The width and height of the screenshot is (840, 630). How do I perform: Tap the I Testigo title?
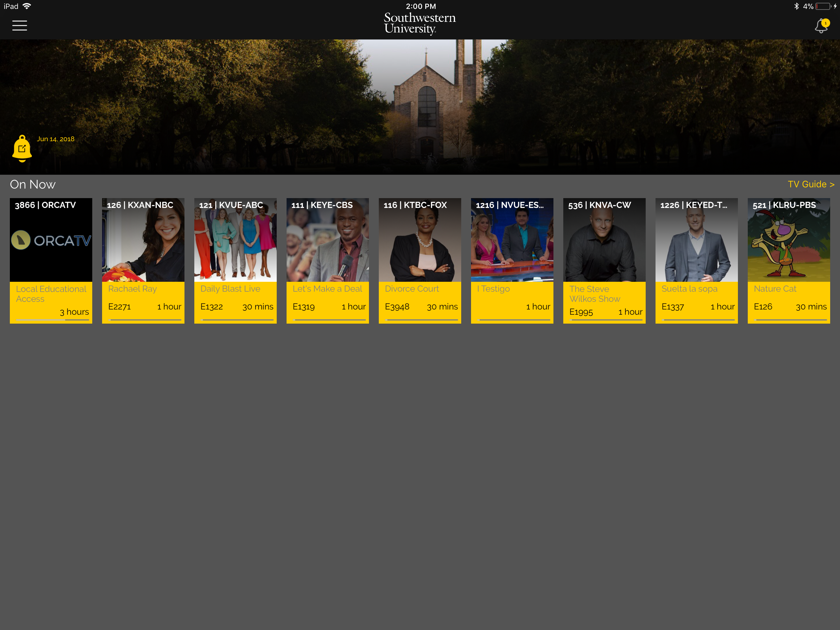click(494, 289)
